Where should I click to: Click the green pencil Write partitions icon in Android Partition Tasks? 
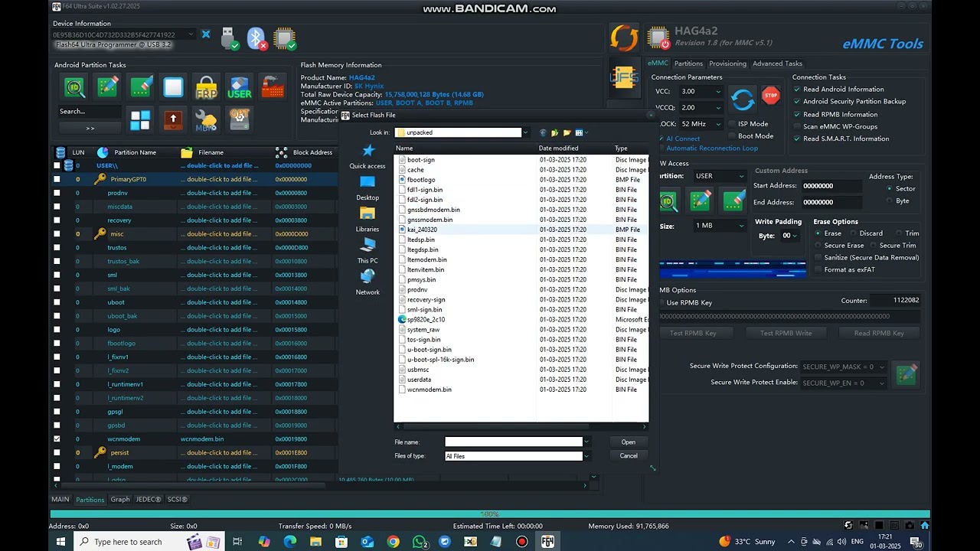pos(107,87)
